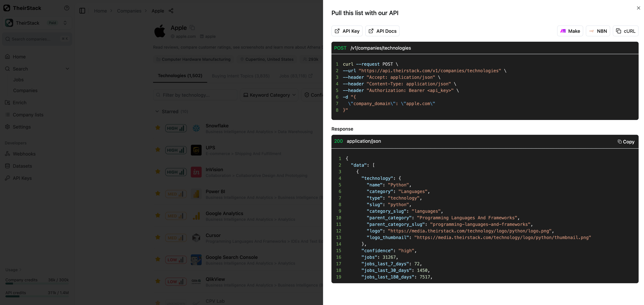
Task: Focus the Filter by technology field
Action: tap(195, 95)
